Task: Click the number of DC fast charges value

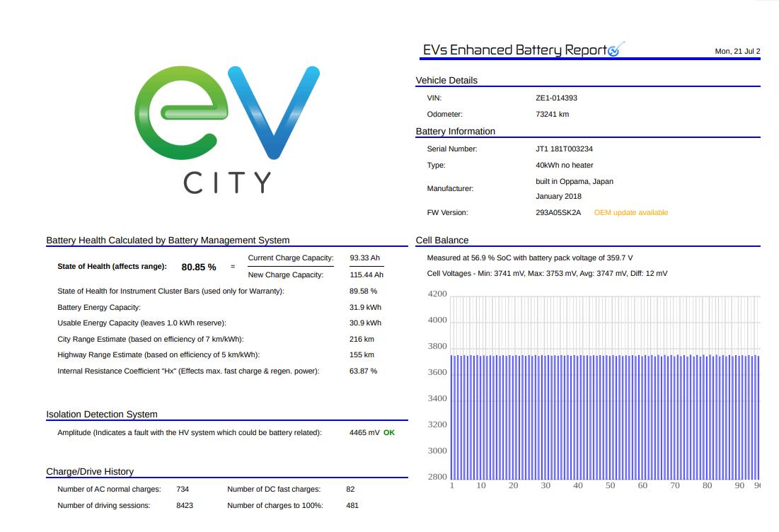Action: click(x=350, y=489)
